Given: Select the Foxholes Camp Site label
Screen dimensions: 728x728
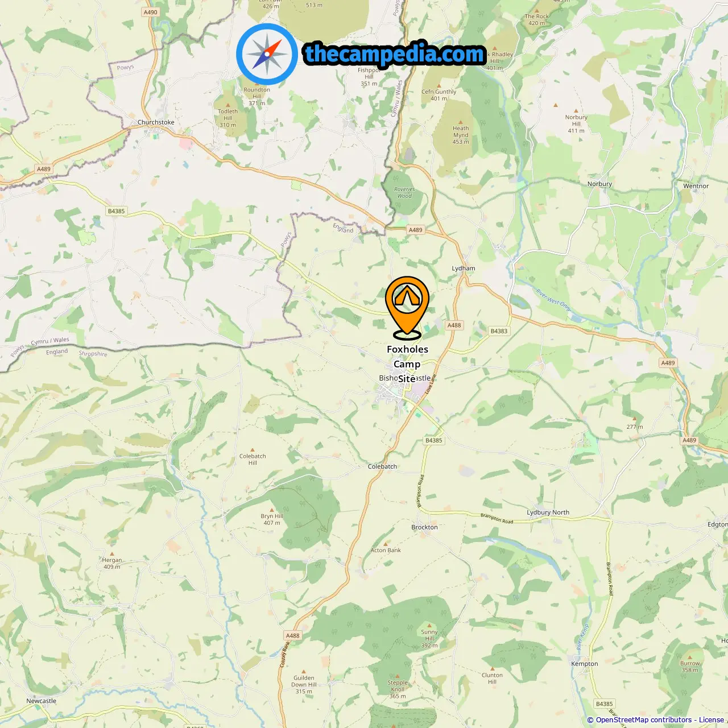Looking at the screenshot, I should 407,364.
